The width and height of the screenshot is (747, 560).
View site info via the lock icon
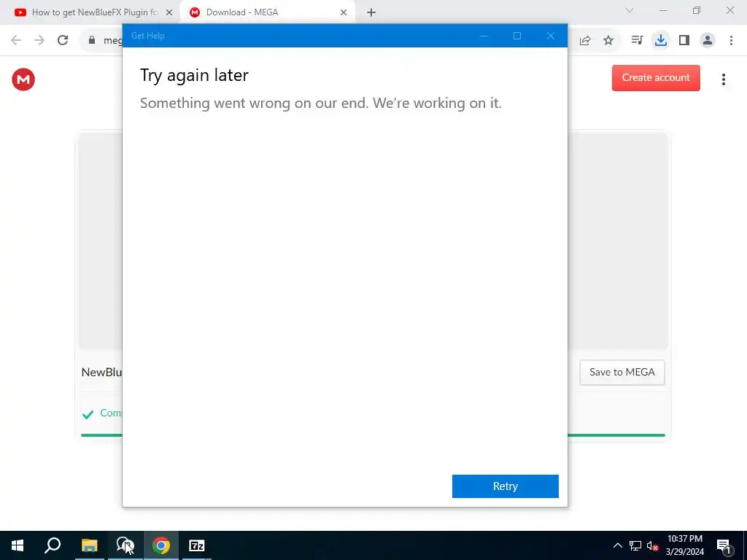tap(92, 40)
